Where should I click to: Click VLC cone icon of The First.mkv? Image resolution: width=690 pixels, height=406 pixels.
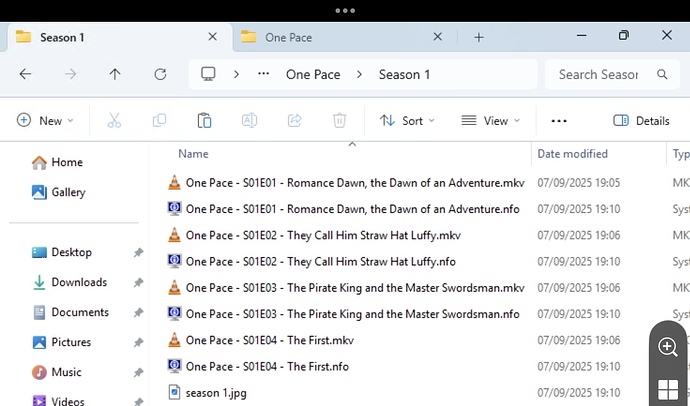point(174,340)
